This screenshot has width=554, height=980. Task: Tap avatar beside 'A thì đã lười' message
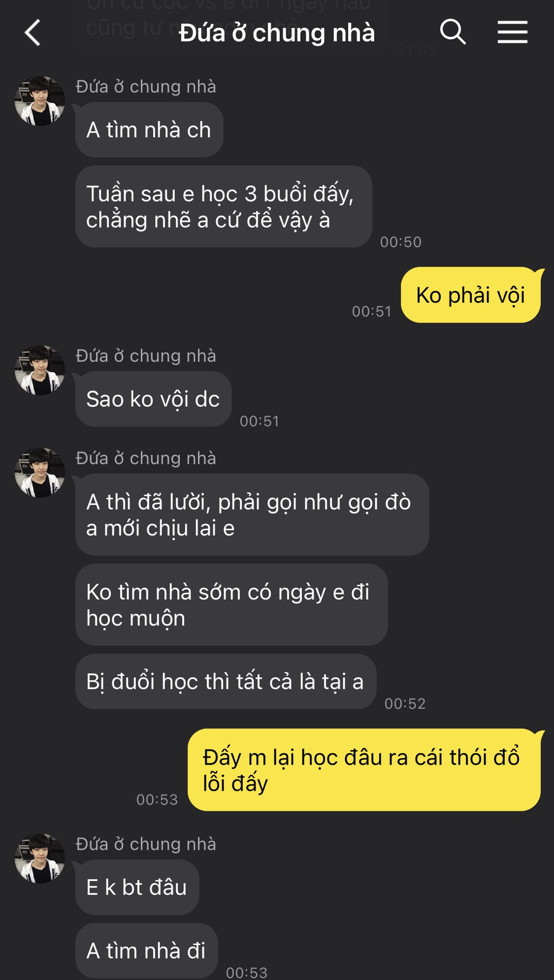click(40, 473)
